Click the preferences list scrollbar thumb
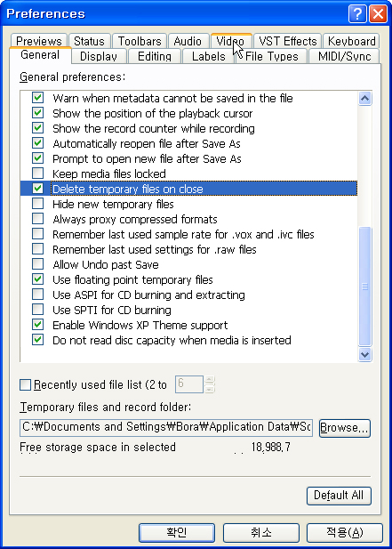Image resolution: width=392 pixels, height=549 pixels. (364, 287)
